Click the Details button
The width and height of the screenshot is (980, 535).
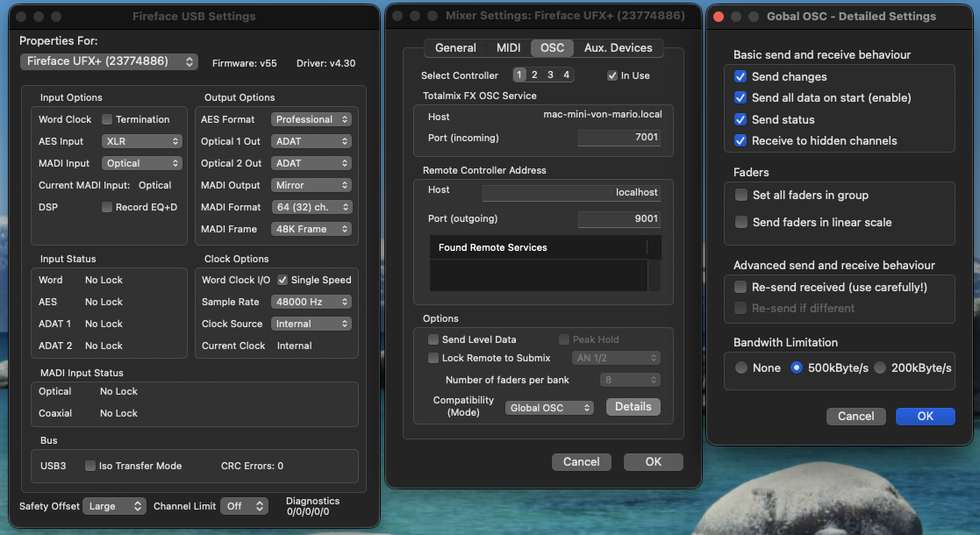pyautogui.click(x=633, y=407)
